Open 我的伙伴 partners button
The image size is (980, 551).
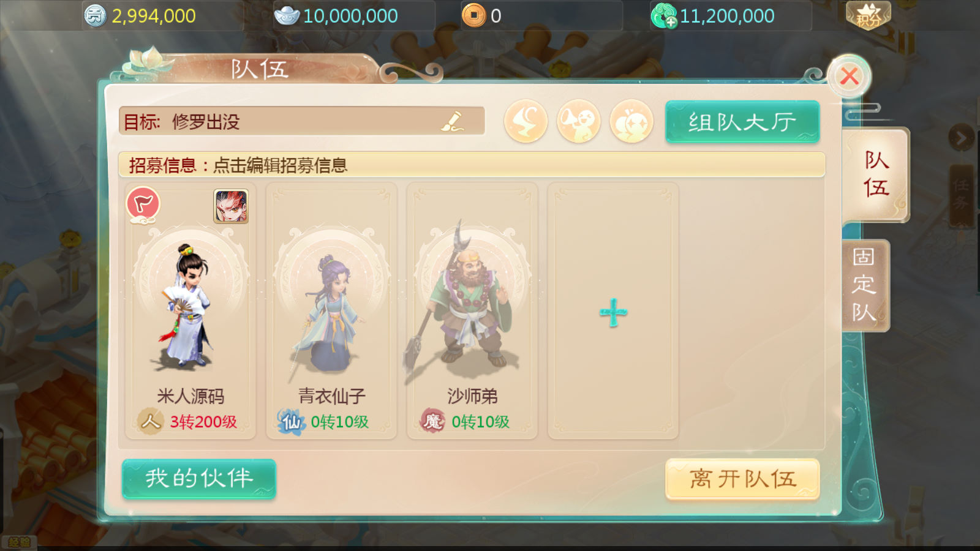[199, 478]
